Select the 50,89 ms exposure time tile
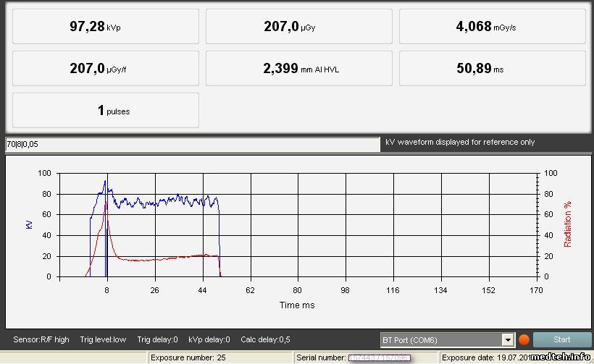Screen dimensions: 594x364 tap(492, 69)
